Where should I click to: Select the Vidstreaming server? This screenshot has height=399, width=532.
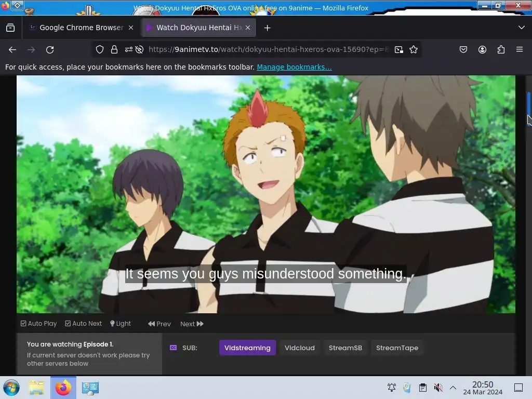click(247, 348)
